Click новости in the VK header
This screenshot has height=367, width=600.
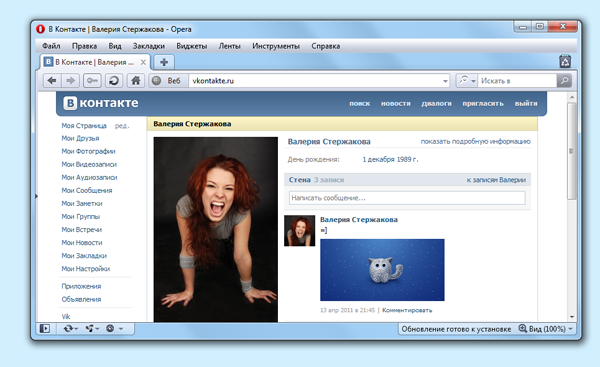pos(396,103)
